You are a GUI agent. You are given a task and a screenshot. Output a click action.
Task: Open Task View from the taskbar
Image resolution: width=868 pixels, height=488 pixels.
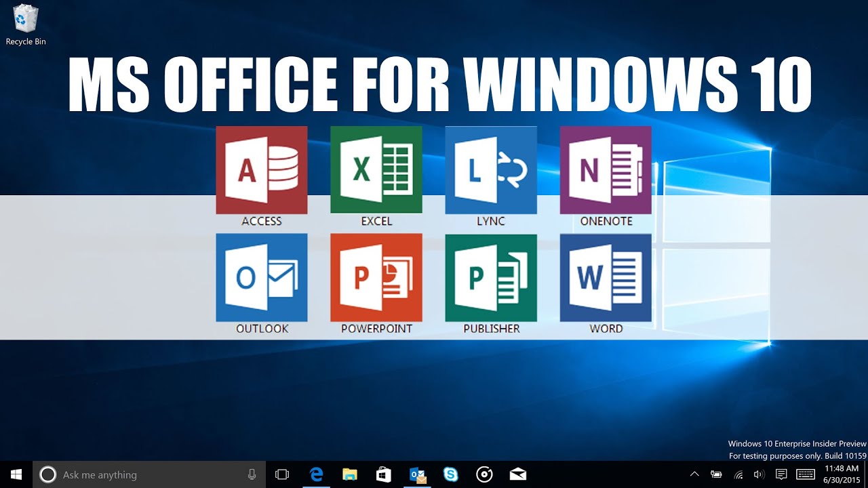[x=282, y=474]
